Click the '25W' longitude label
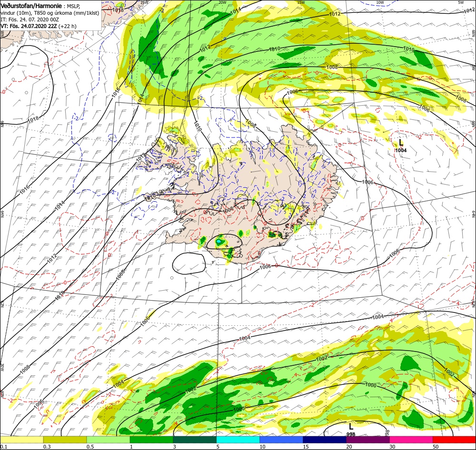This screenshot has height=450, width=476. [145, 2]
